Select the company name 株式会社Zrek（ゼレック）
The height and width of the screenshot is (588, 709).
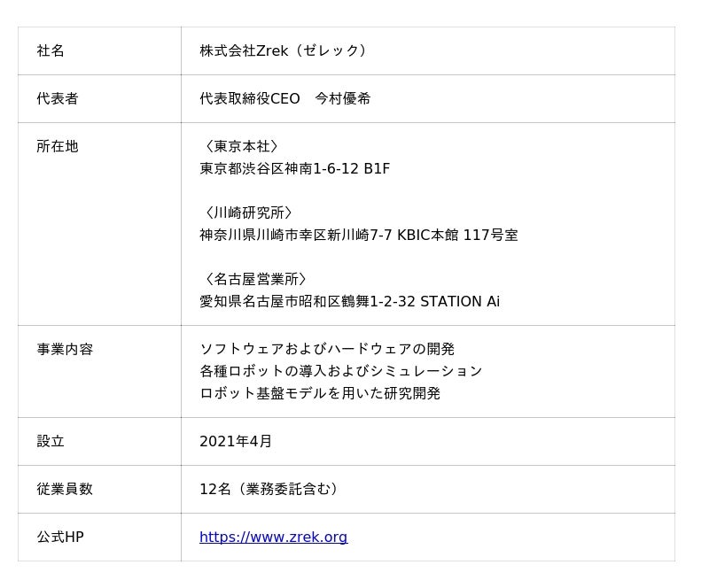click(x=284, y=51)
